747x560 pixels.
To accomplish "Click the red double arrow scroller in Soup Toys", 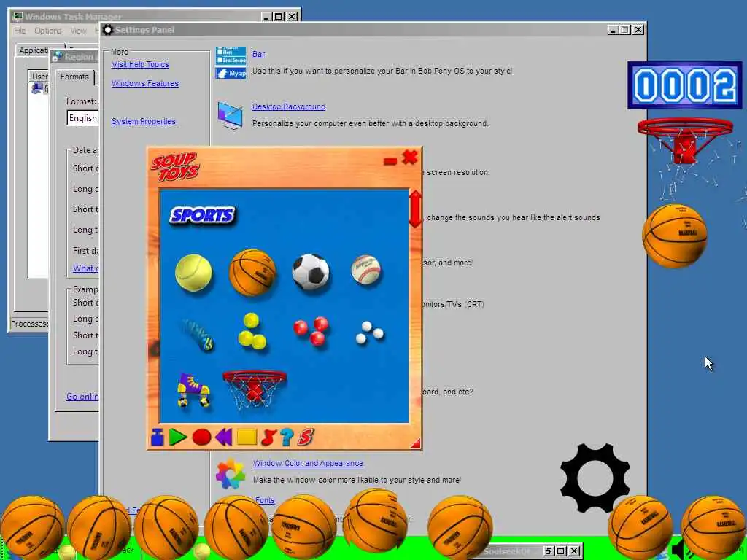I will [415, 209].
